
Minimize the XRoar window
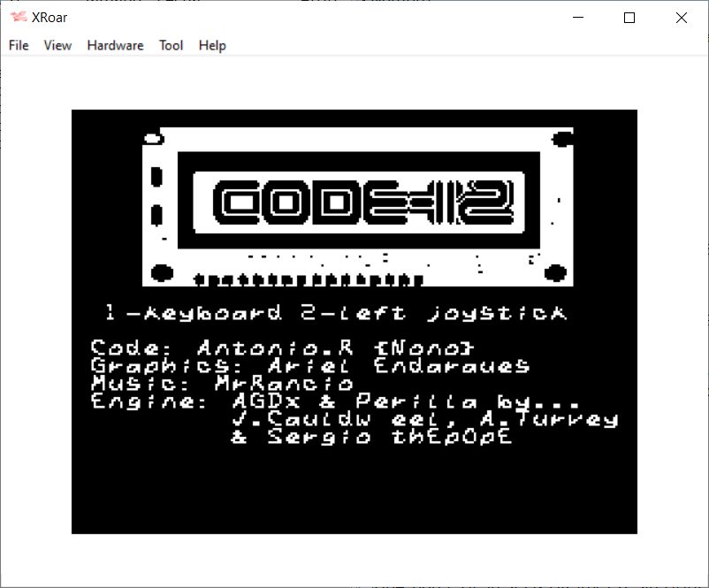(x=579, y=18)
